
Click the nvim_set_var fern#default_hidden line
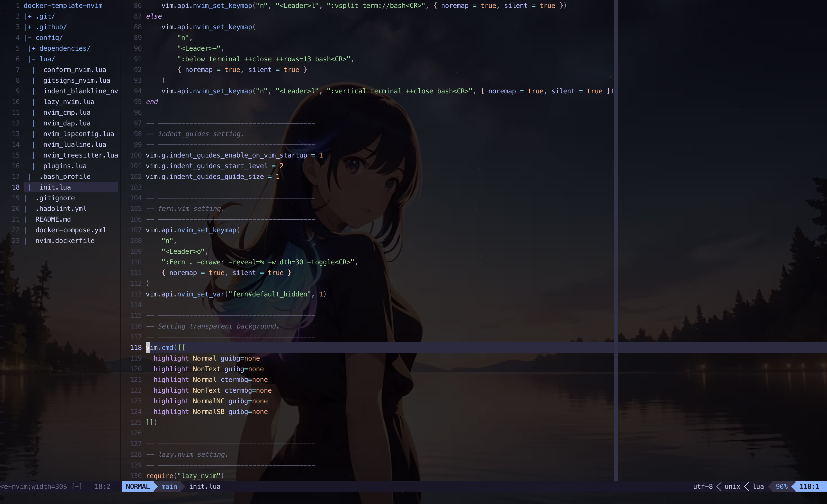(x=236, y=294)
